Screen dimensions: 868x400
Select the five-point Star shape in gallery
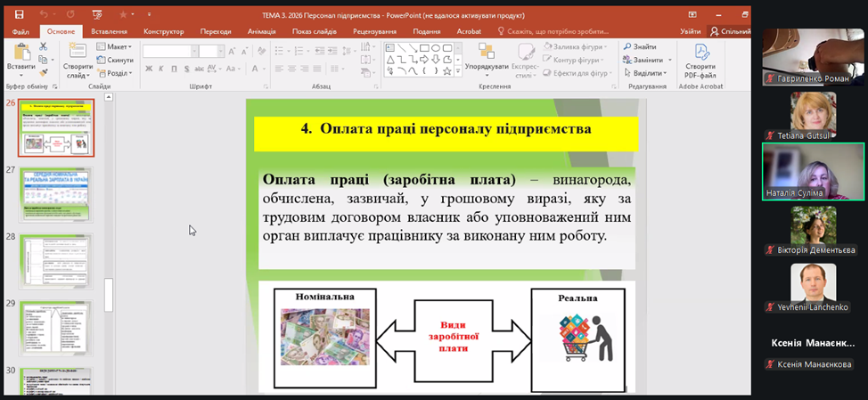(446, 70)
